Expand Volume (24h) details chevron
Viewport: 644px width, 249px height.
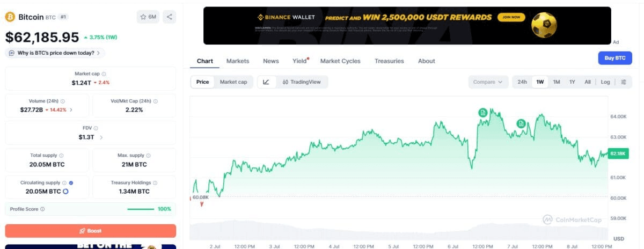click(x=71, y=109)
